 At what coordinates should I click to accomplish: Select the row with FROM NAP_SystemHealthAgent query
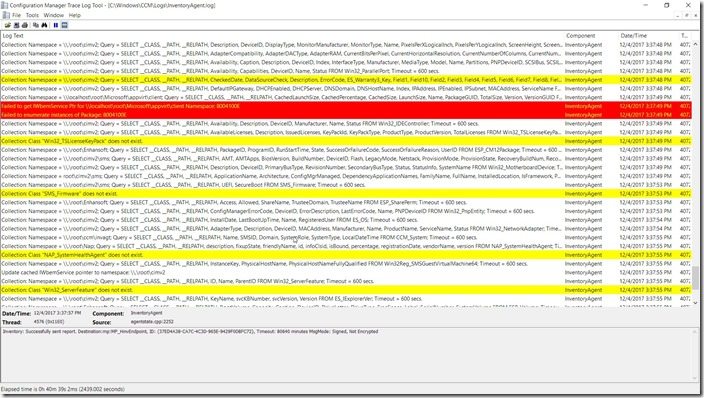click(346, 246)
